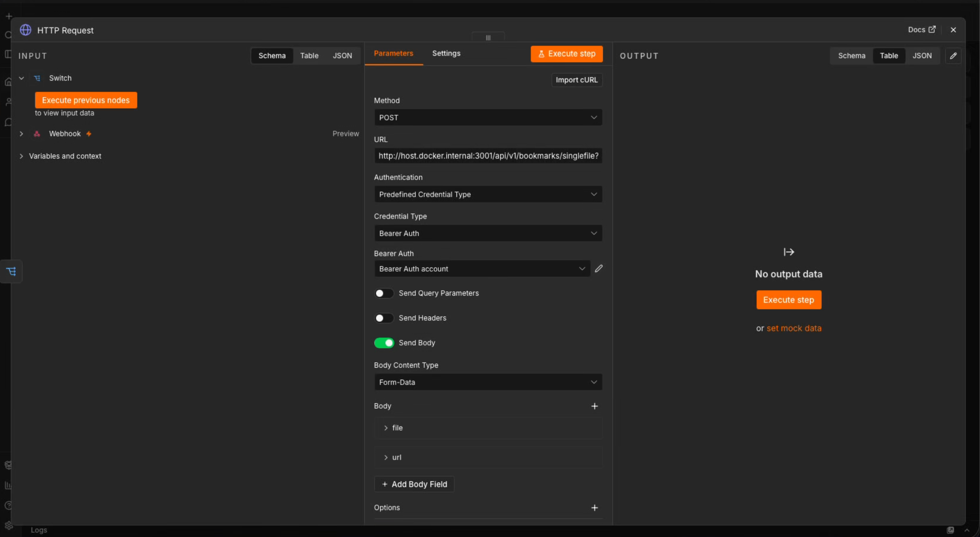Click the help icon in left sidebar
980x537 pixels.
coord(8,506)
